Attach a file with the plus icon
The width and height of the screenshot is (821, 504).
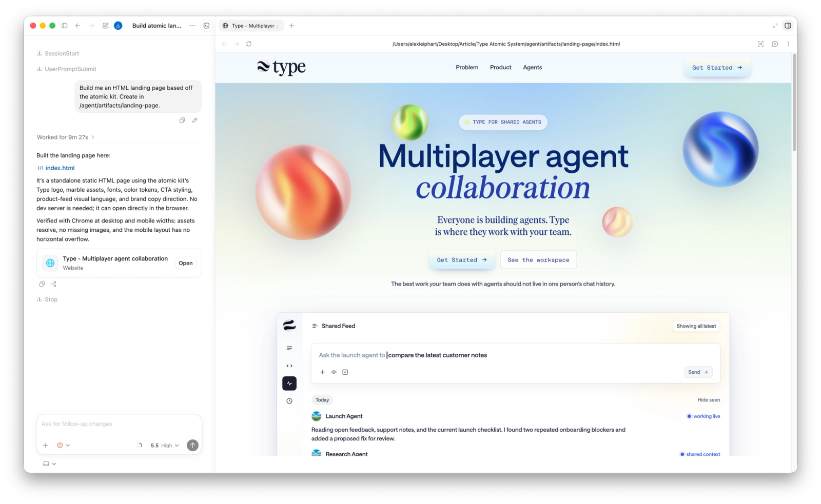point(46,446)
